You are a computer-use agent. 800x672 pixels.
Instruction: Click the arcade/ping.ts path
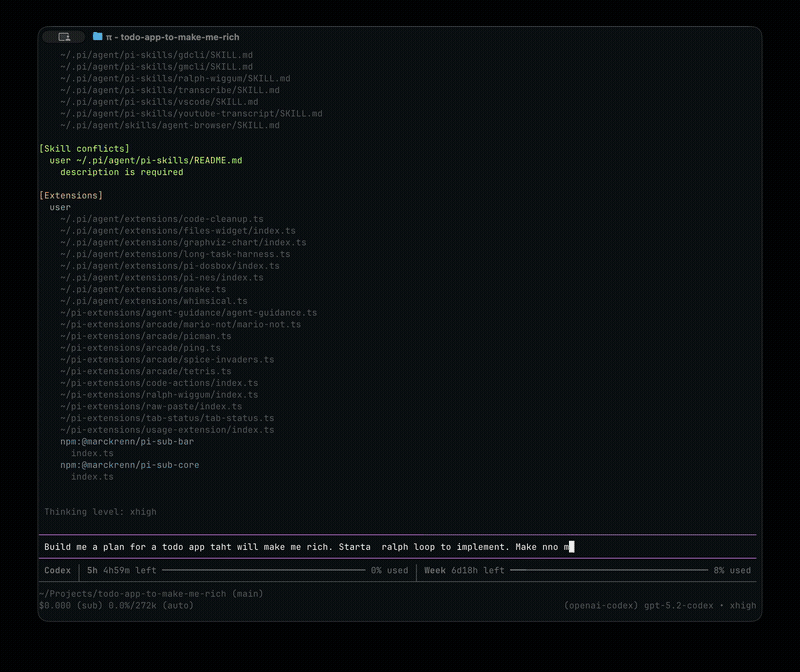140,348
